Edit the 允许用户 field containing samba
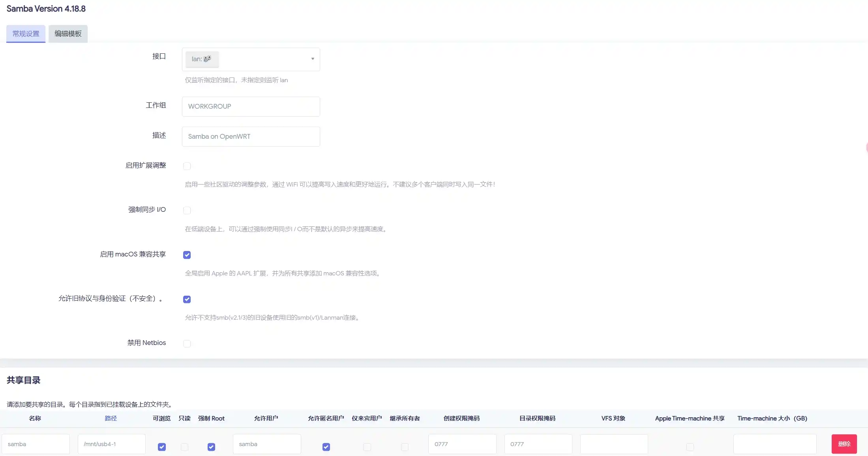Viewport: 868px width, 456px height. 267,444
